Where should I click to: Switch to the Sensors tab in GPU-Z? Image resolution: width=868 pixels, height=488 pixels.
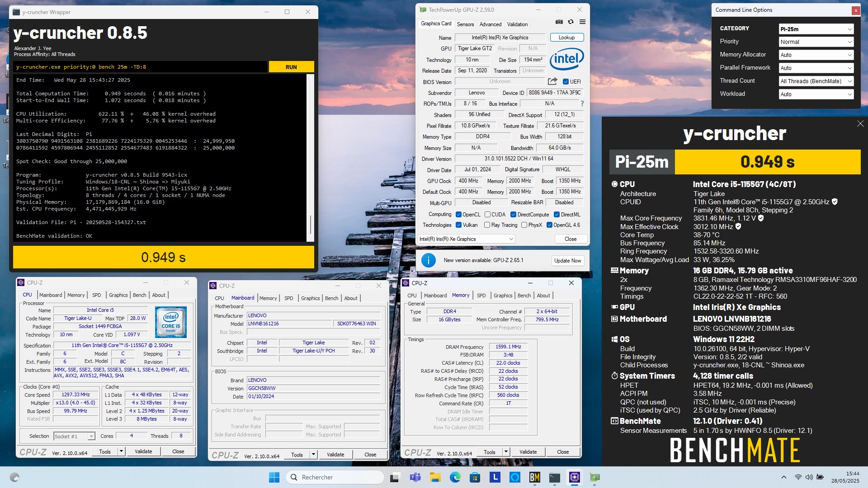tap(465, 24)
